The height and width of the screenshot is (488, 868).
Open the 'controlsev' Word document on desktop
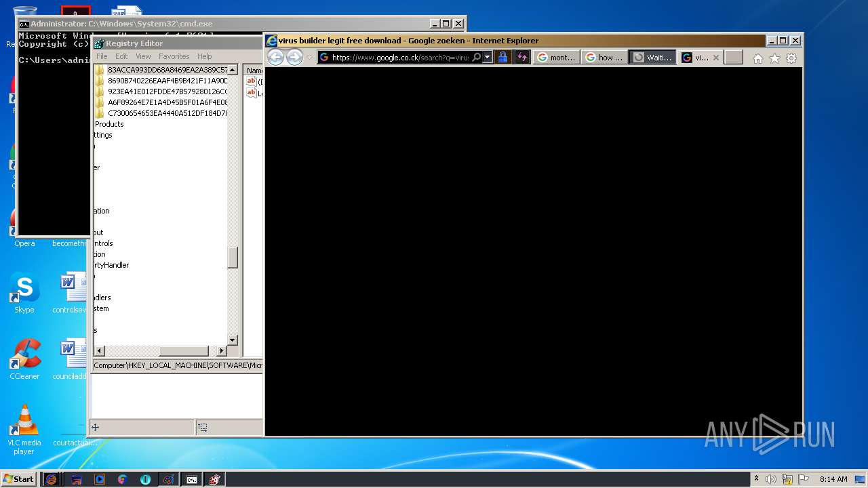click(x=69, y=293)
